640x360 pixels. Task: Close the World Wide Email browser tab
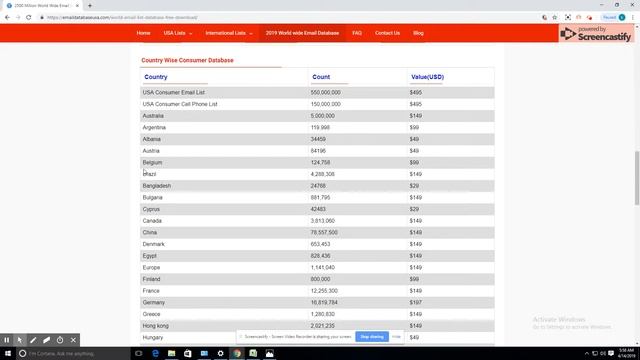pyautogui.click(x=77, y=6)
